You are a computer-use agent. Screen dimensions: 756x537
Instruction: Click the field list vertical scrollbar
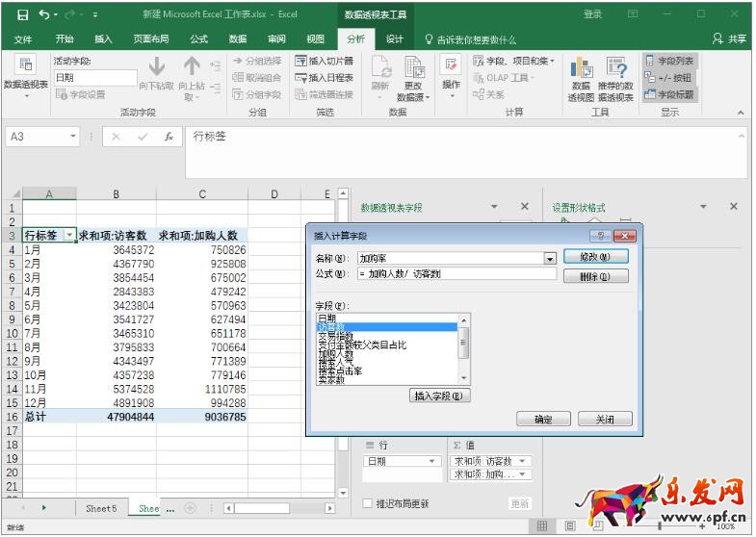[x=463, y=347]
